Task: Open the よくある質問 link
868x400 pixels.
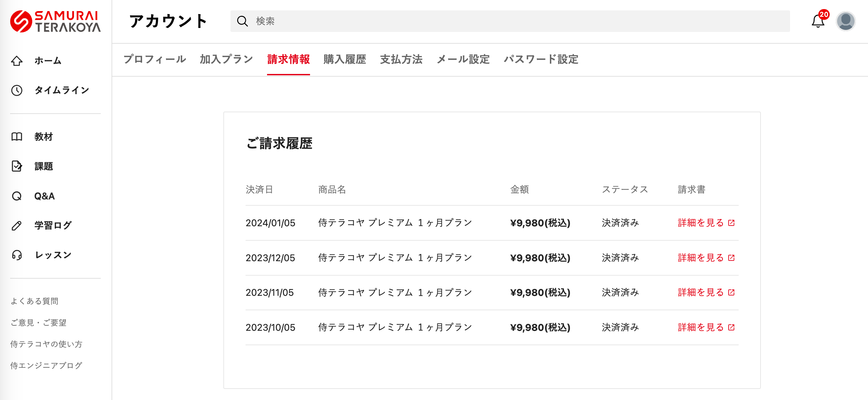Action: 34,301
